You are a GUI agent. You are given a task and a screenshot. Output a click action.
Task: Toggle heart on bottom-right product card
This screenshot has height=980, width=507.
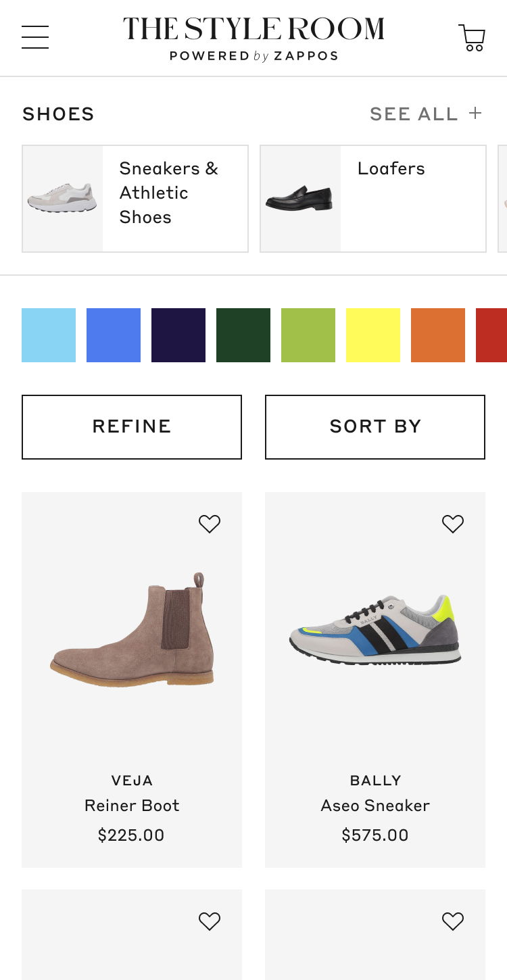[x=453, y=921]
